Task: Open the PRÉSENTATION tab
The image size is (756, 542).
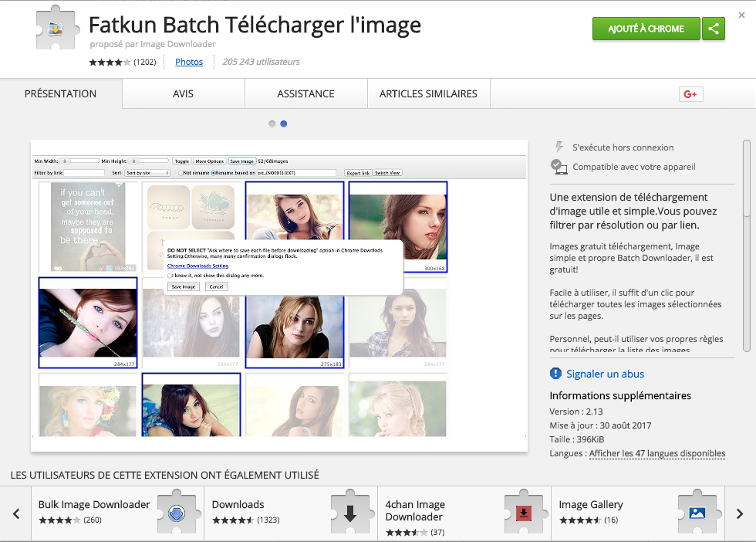Action: click(x=61, y=93)
